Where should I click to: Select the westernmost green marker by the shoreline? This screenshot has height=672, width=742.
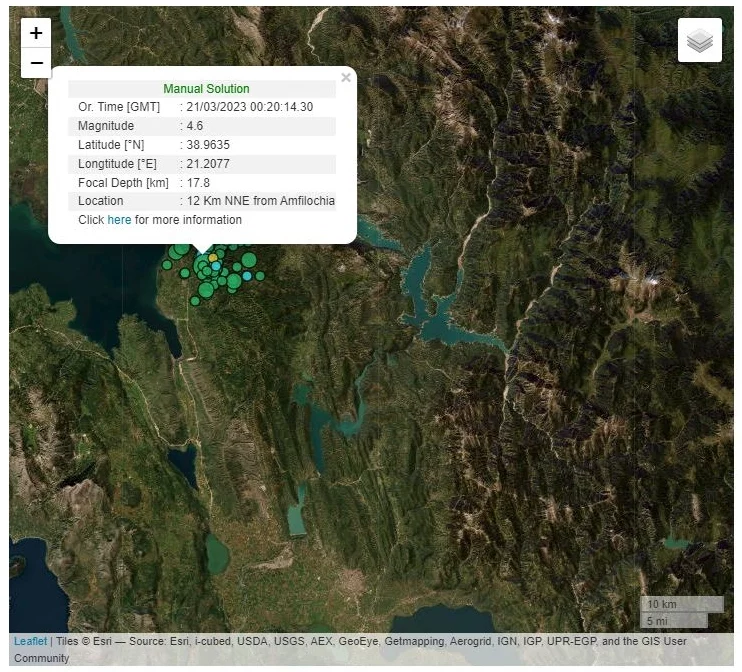(x=167, y=265)
